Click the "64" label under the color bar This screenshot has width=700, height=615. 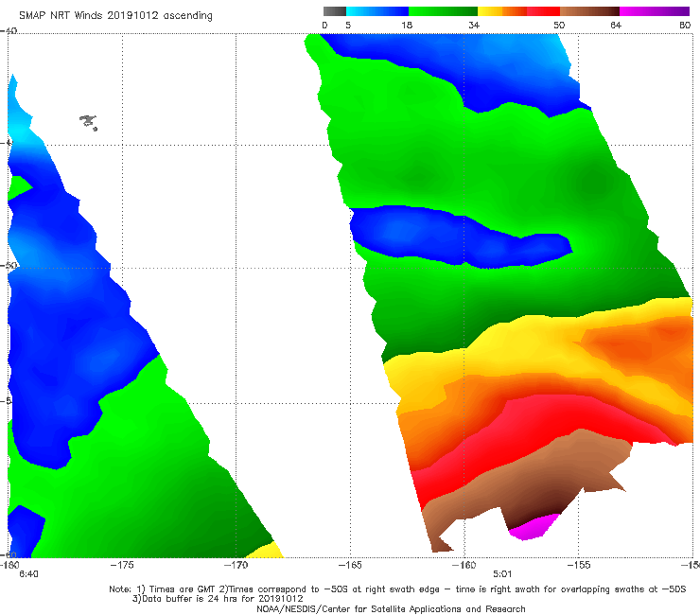tap(616, 25)
